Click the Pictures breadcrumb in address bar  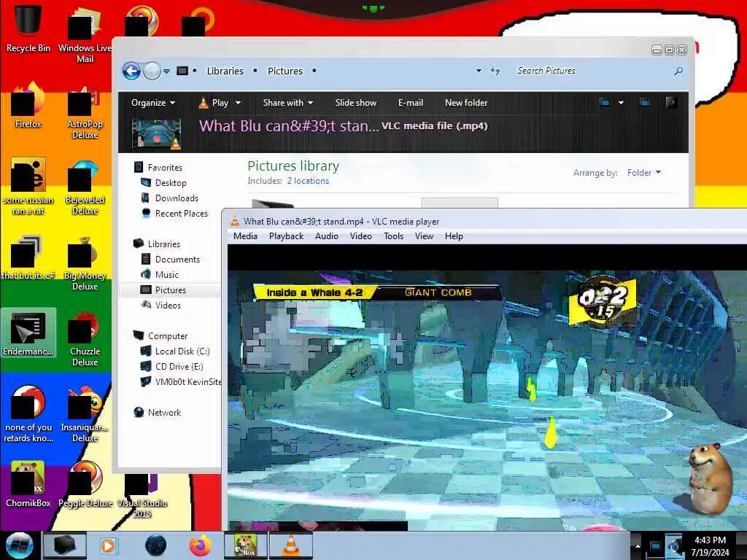285,71
